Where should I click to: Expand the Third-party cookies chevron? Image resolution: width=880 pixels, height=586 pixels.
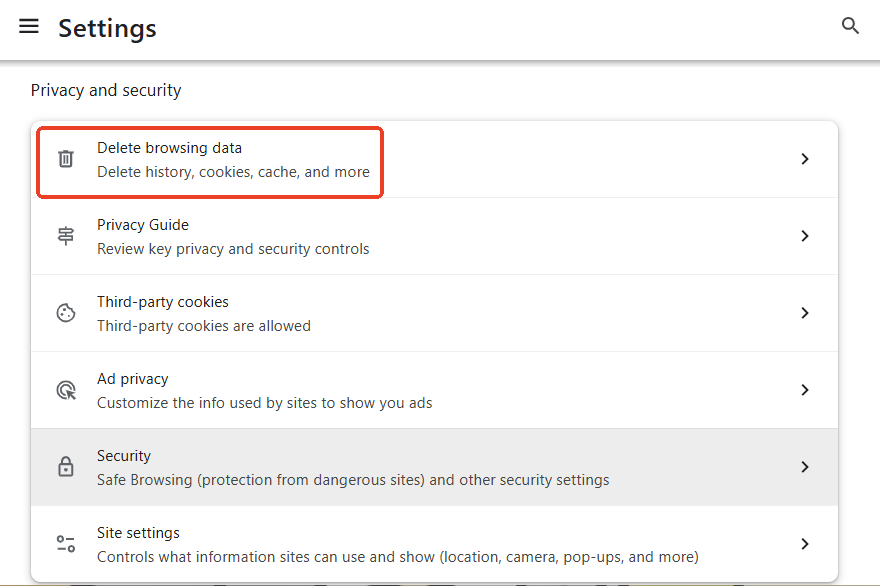pyautogui.click(x=805, y=312)
